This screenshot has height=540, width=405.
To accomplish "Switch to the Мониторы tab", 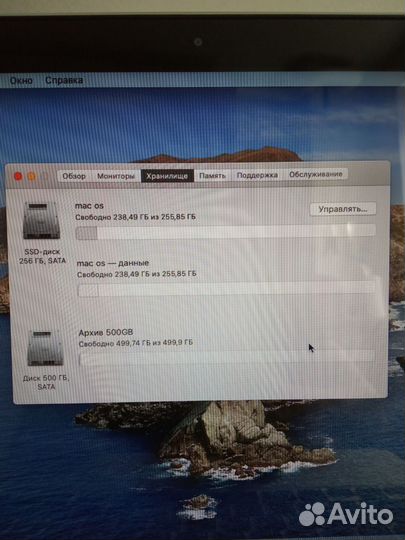I will coord(116,176).
